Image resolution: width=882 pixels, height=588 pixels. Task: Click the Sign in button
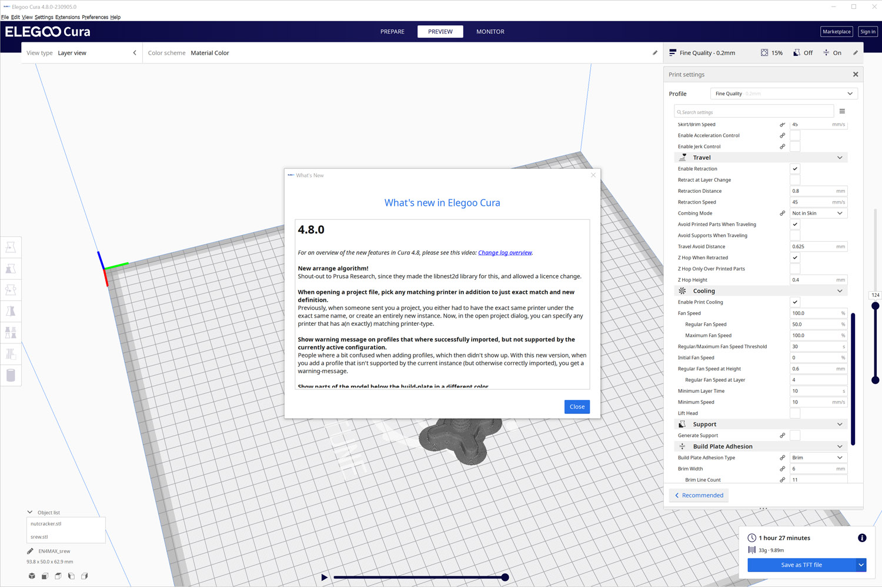tap(868, 32)
